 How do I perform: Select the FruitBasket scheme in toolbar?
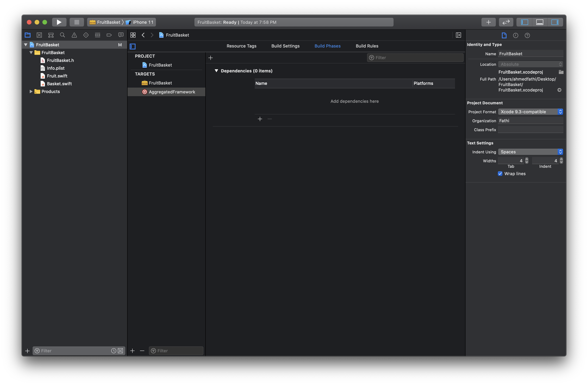tap(105, 22)
